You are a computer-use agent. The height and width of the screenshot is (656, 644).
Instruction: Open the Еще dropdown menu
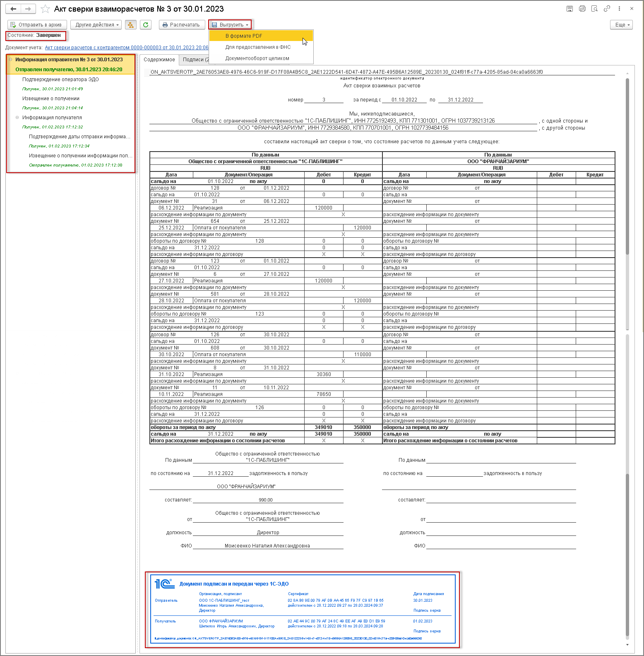[622, 25]
